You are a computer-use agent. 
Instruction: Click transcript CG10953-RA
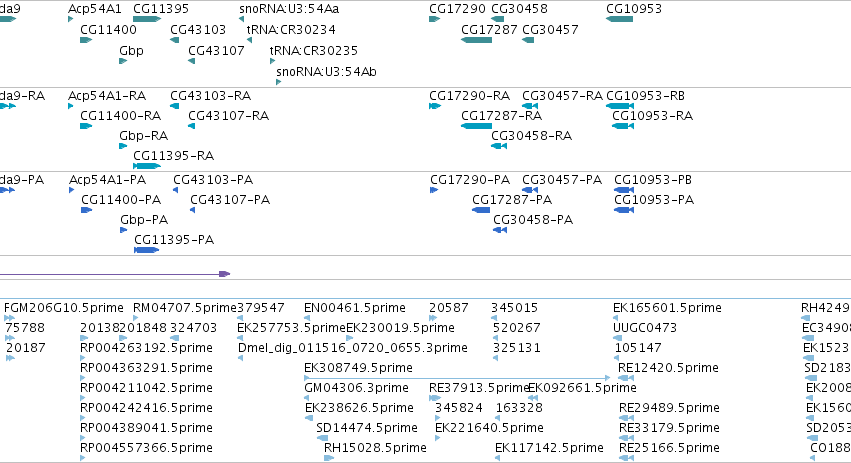pos(652,116)
